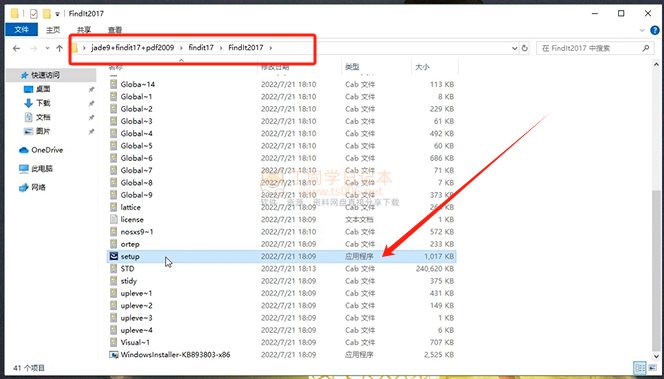Screen dimensions: 664x379
Task: Select WindowsInstaller-KB893803-x86 application icon
Action: (x=113, y=354)
